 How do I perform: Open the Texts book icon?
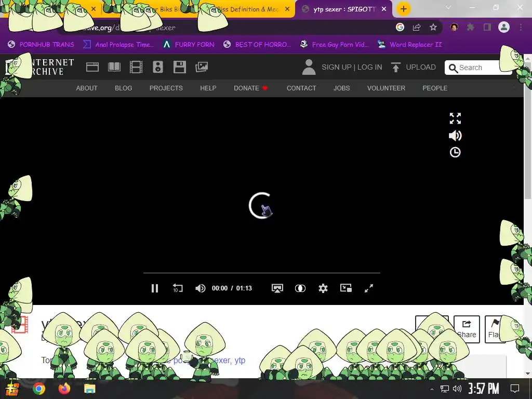[114, 67]
